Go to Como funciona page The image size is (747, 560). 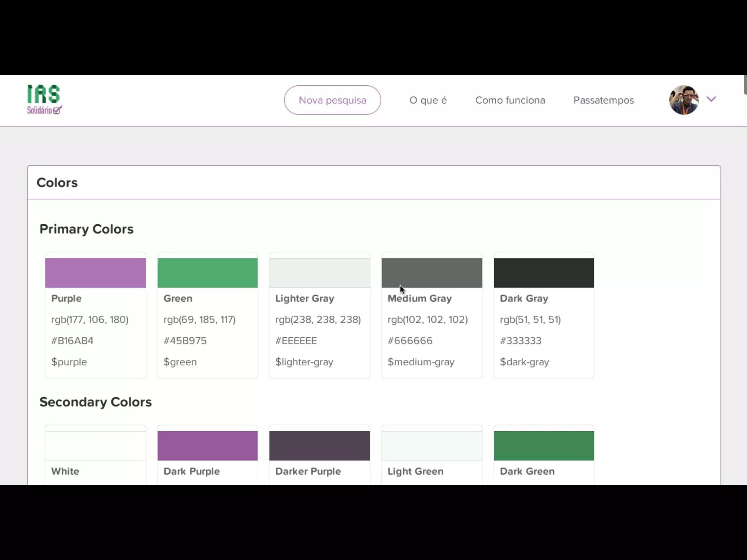click(510, 100)
